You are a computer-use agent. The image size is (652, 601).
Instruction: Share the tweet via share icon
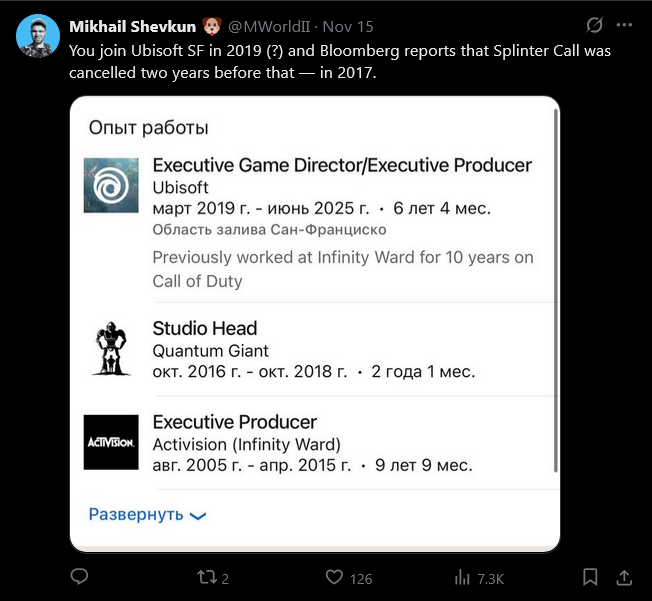[x=624, y=577]
